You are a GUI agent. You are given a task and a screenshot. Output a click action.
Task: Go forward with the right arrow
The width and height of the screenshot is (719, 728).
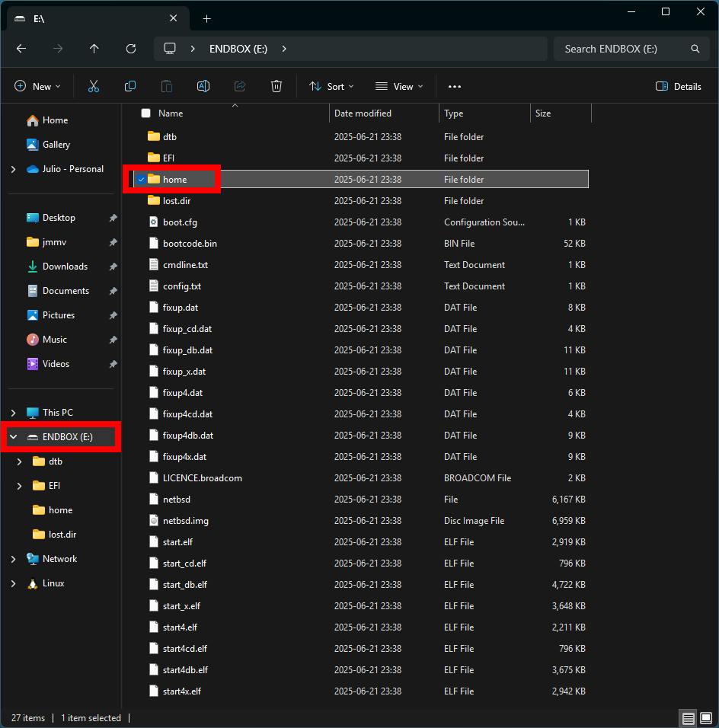58,49
